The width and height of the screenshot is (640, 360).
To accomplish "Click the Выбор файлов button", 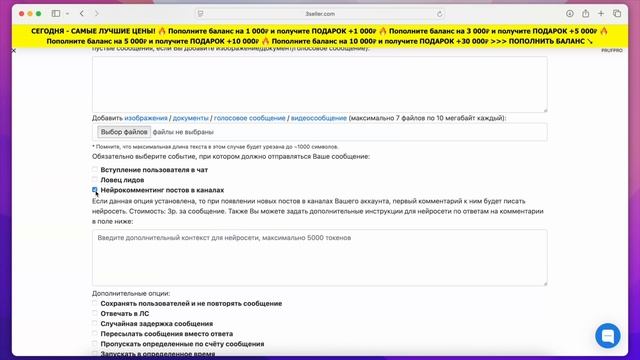I will click(x=124, y=132).
